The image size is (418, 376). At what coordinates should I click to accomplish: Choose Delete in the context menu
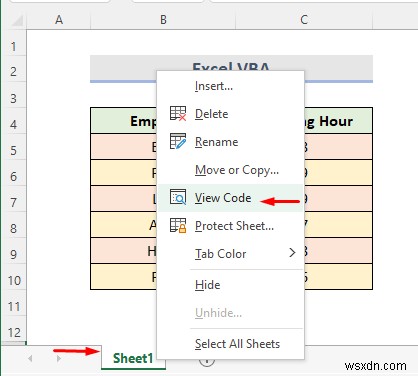tap(230, 114)
